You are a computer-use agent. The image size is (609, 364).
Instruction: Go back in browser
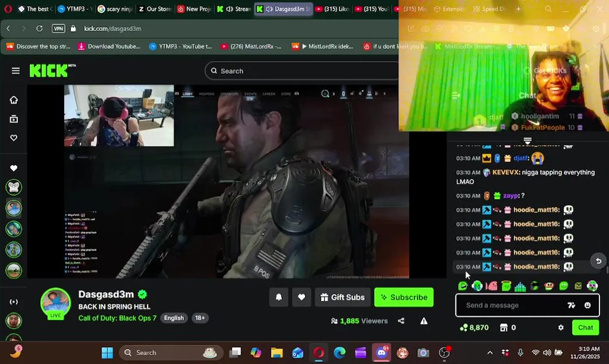point(8,28)
